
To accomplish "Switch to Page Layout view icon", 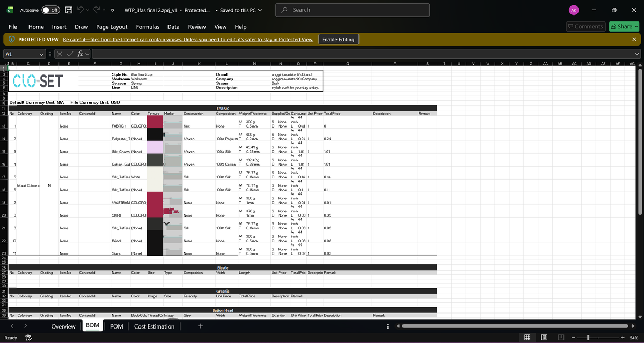I will tap(545, 338).
